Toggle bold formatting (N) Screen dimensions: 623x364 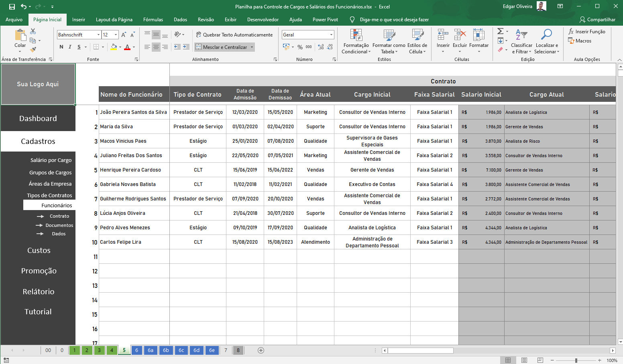point(61,47)
